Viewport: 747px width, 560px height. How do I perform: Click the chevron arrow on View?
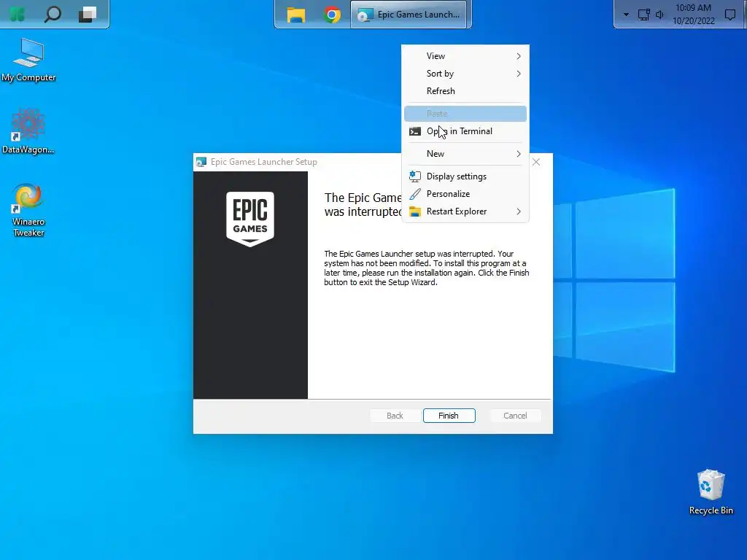tap(519, 56)
